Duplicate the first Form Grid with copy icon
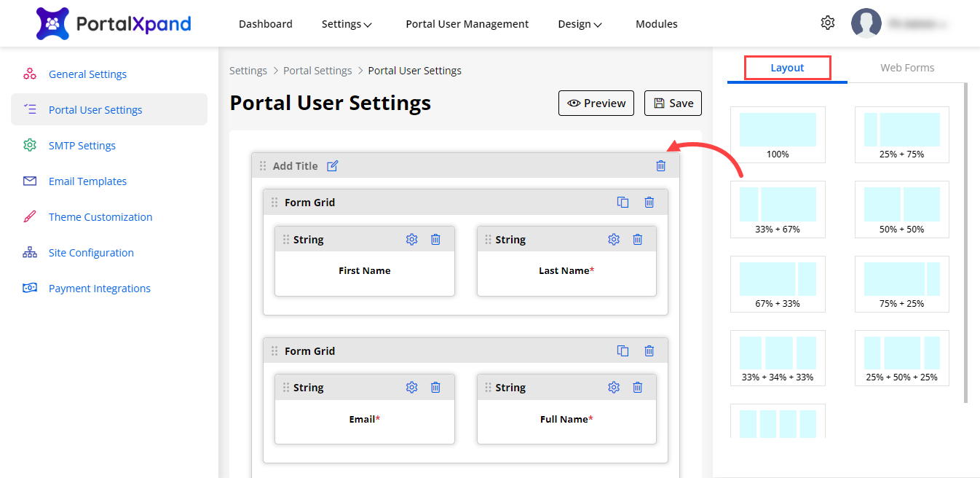The image size is (980, 478). 623,203
